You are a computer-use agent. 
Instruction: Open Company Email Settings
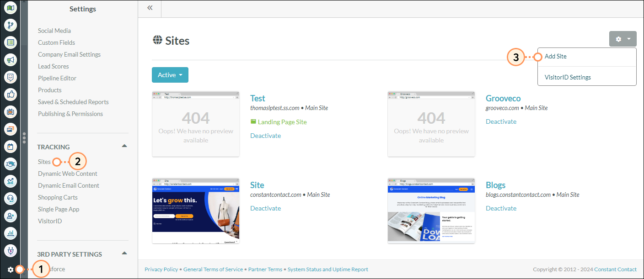pyautogui.click(x=69, y=54)
